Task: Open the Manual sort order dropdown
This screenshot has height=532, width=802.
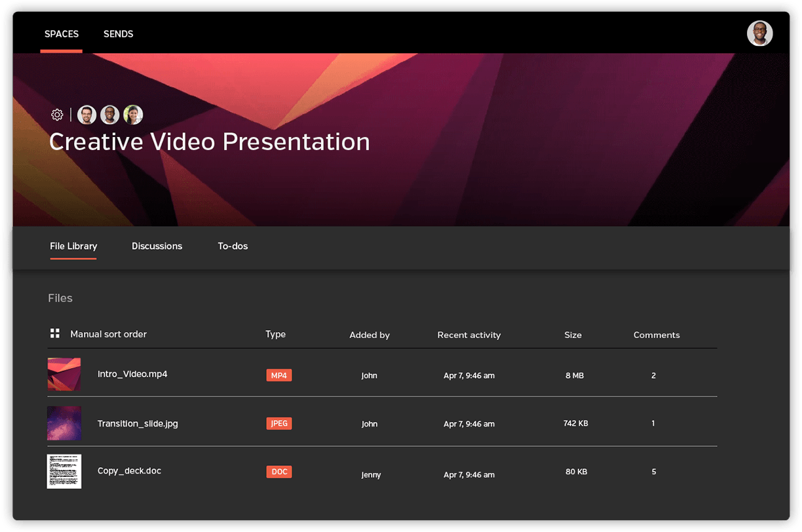Action: [x=108, y=334]
